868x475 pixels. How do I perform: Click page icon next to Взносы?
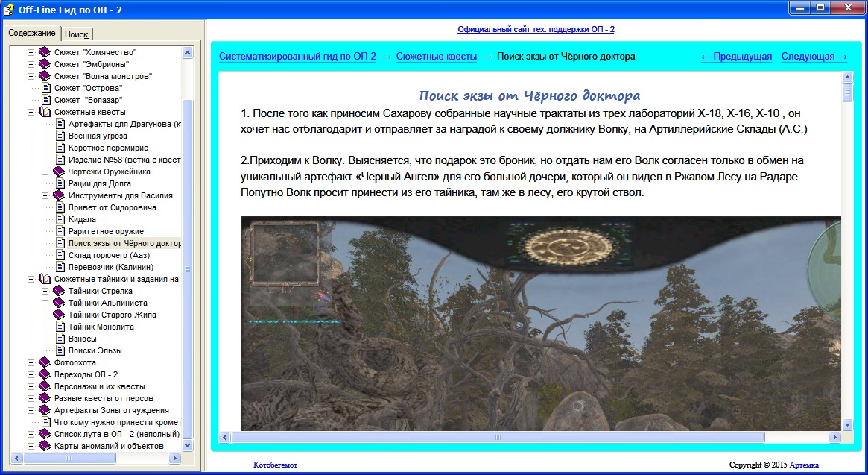pyautogui.click(x=61, y=338)
